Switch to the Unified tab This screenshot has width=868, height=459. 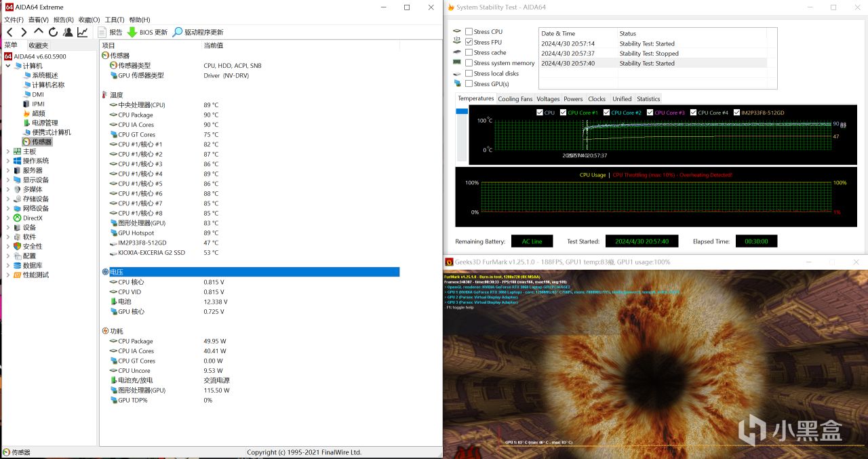click(622, 99)
